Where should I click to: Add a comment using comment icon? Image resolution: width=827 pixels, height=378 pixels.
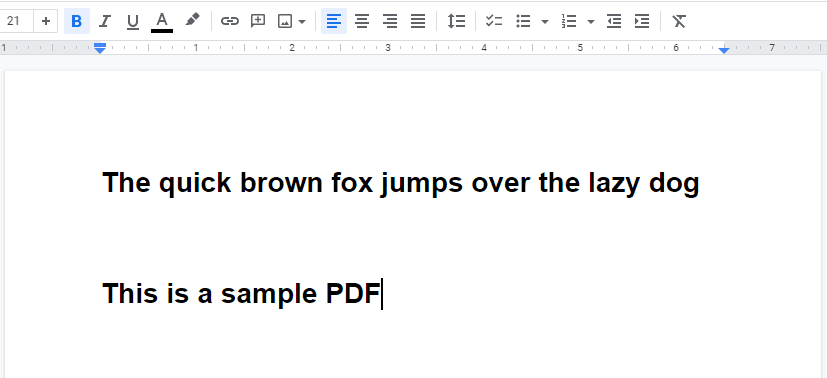pos(258,21)
